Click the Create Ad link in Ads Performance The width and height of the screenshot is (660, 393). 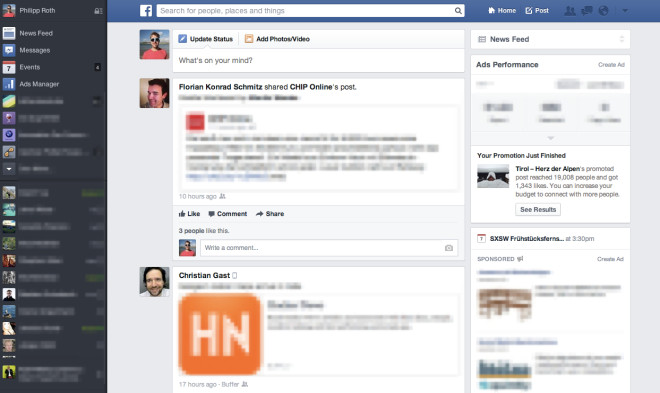tap(611, 65)
